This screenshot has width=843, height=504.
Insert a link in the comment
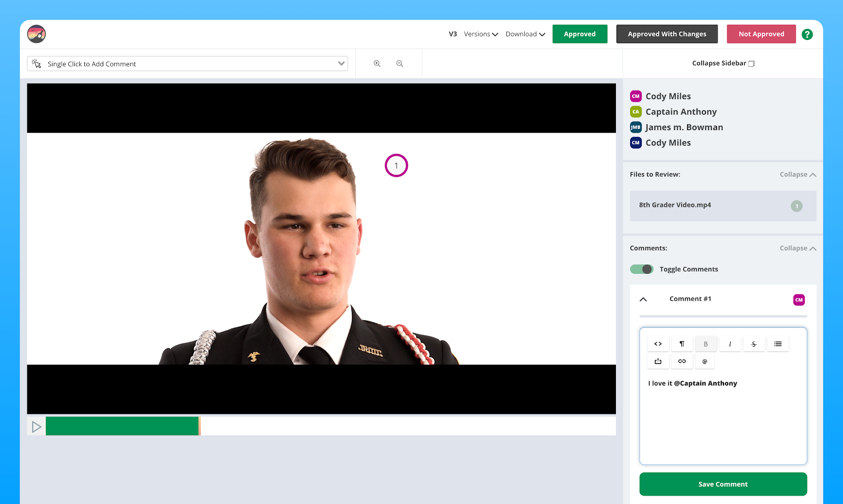pyautogui.click(x=682, y=361)
